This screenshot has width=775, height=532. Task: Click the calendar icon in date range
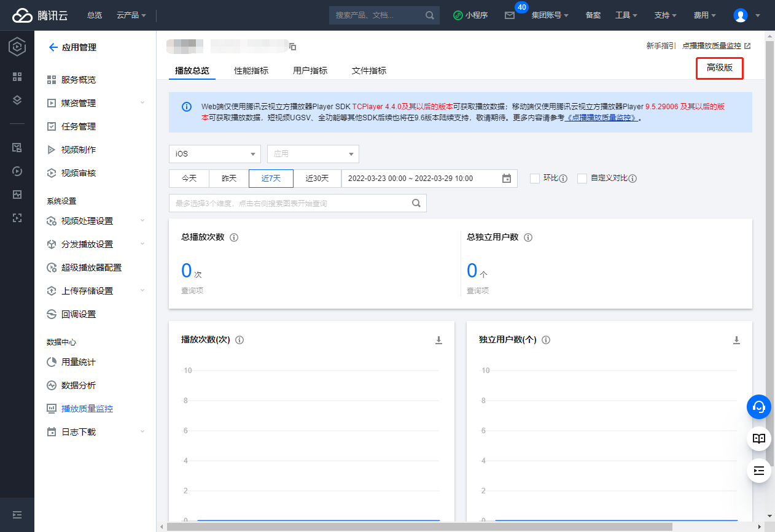pyautogui.click(x=507, y=179)
